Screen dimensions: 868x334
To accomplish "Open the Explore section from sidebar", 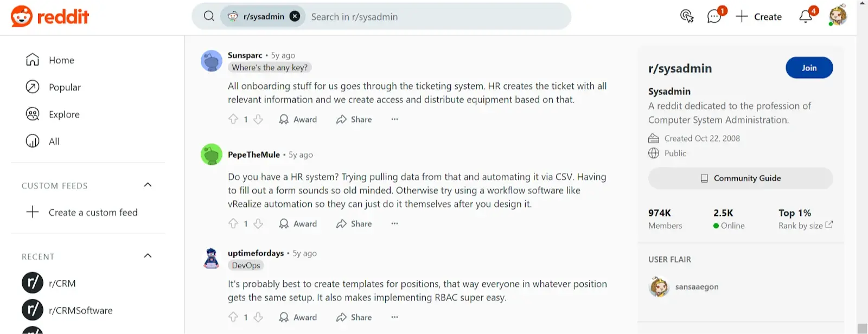I will point(64,114).
